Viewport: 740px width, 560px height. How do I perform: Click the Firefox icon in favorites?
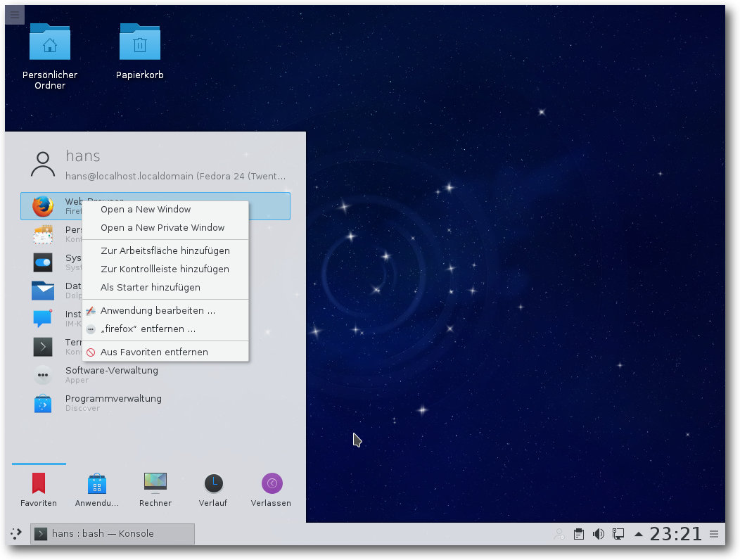tap(43, 206)
